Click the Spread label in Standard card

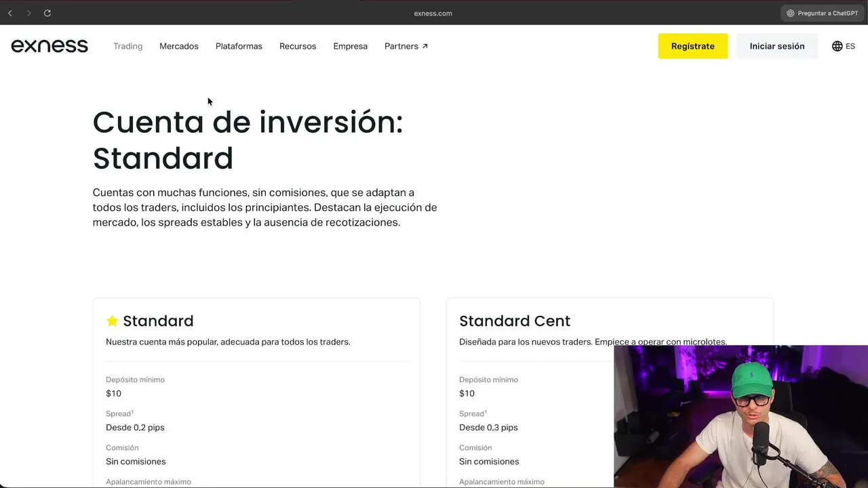pos(119,413)
